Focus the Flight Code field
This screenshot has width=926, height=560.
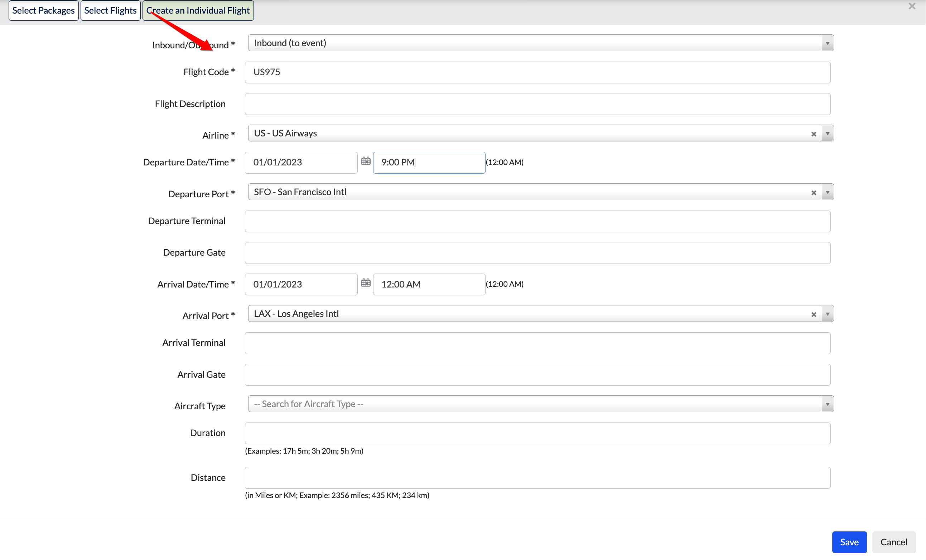tap(537, 72)
